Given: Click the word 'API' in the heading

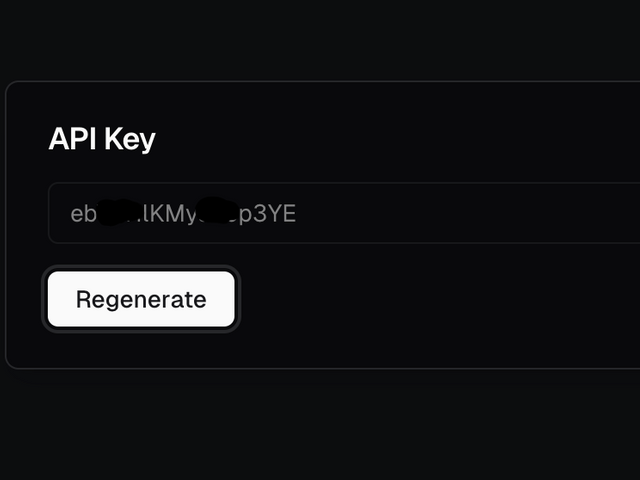Looking at the screenshot, I should click(x=73, y=139).
